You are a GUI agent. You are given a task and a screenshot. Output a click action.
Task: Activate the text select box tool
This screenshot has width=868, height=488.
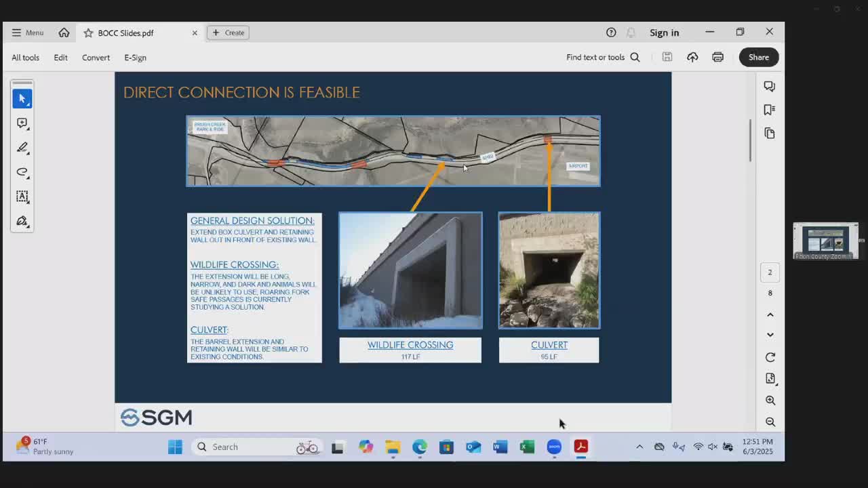point(22,197)
